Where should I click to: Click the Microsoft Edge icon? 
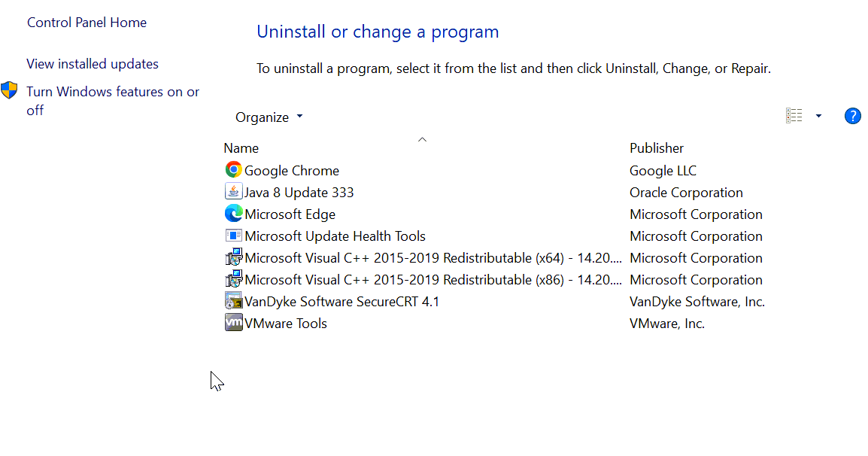click(x=234, y=214)
